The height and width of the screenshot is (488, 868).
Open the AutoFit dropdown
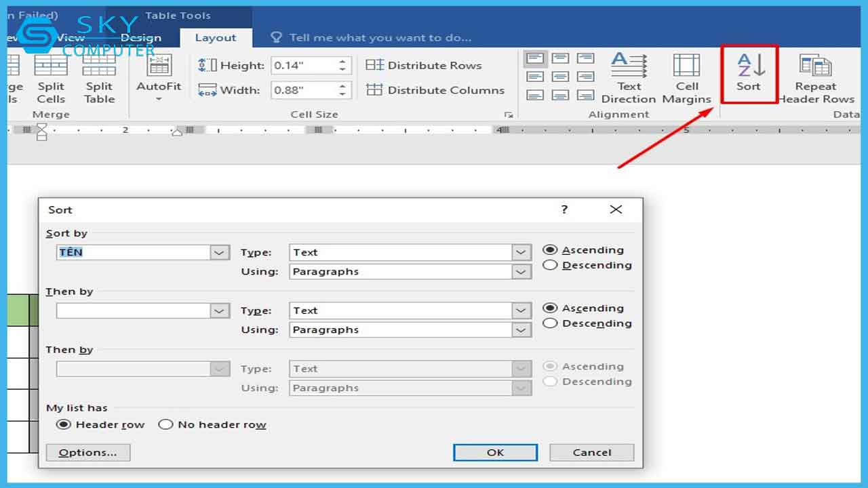point(159,99)
